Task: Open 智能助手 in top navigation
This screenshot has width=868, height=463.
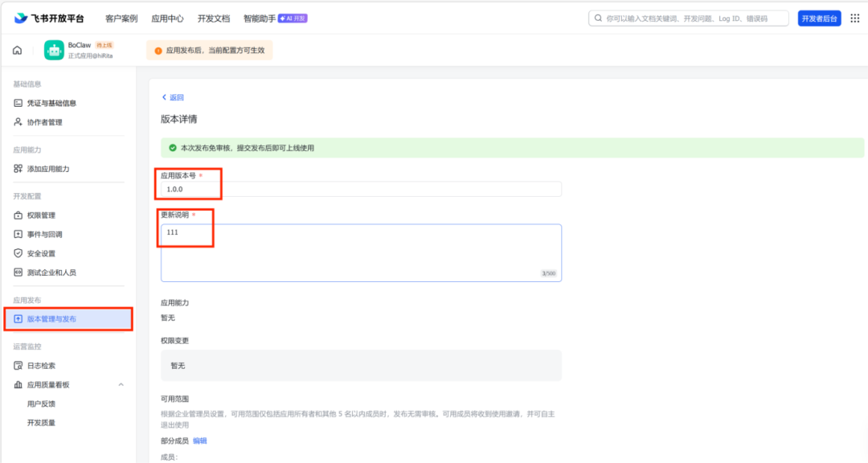Action: 260,18
